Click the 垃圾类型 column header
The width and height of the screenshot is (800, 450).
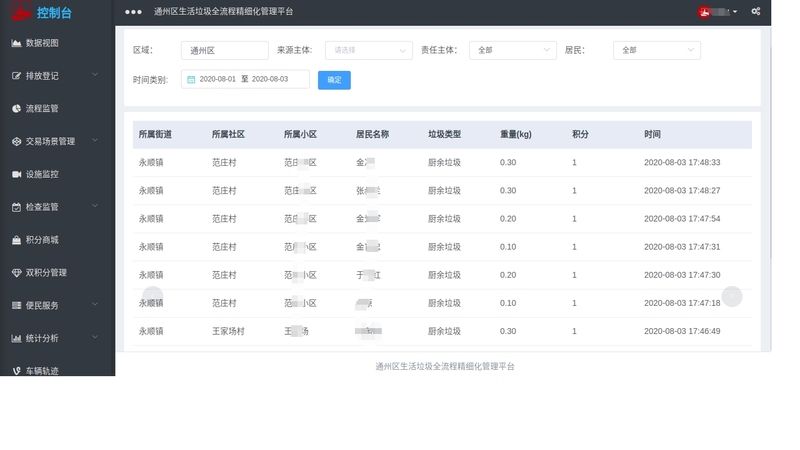[444, 134]
